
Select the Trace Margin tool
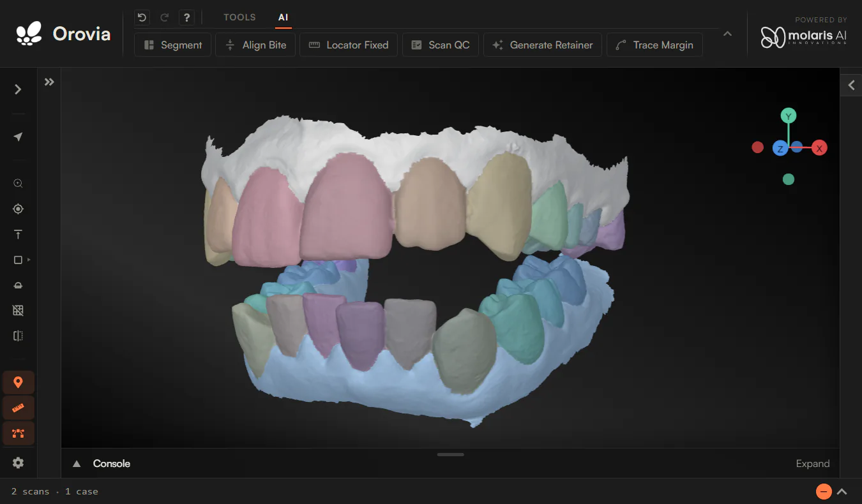[x=654, y=45]
